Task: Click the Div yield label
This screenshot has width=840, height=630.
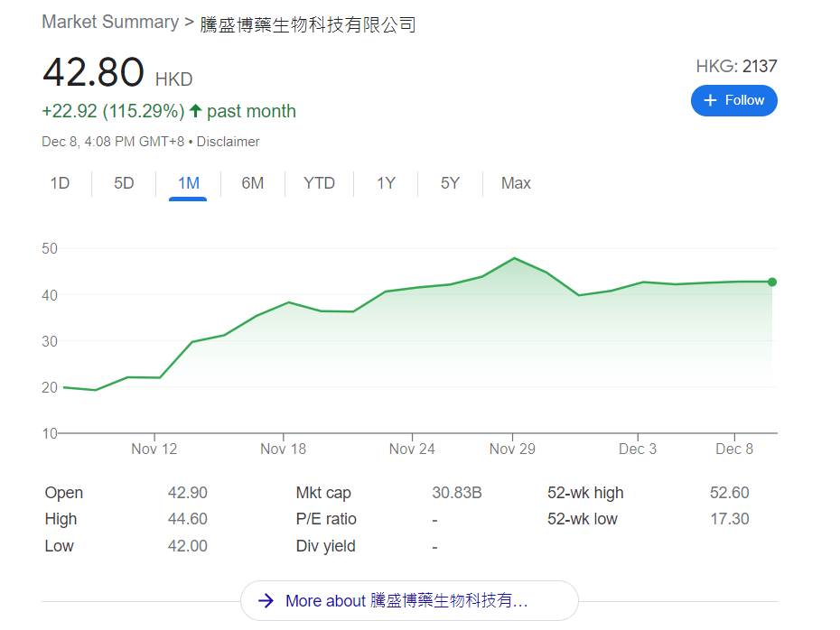Action: click(x=326, y=546)
